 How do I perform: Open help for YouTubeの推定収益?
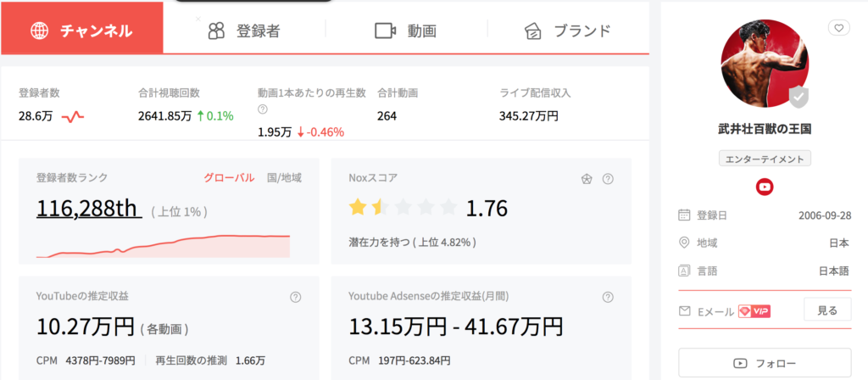[296, 297]
